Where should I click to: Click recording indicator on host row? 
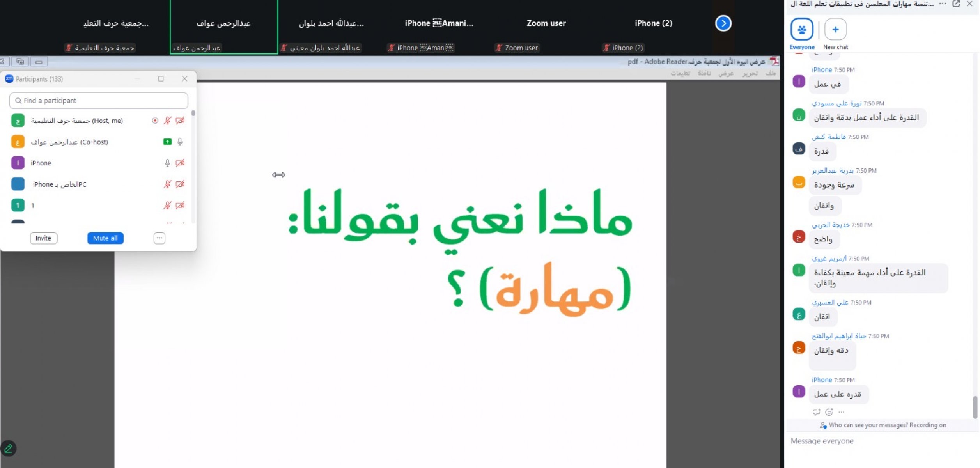click(x=155, y=121)
